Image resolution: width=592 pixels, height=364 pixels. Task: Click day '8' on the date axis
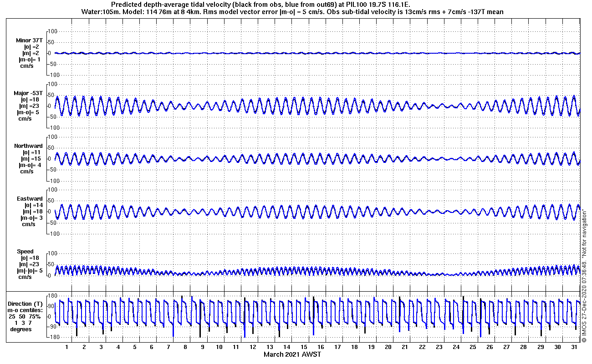[185, 347]
